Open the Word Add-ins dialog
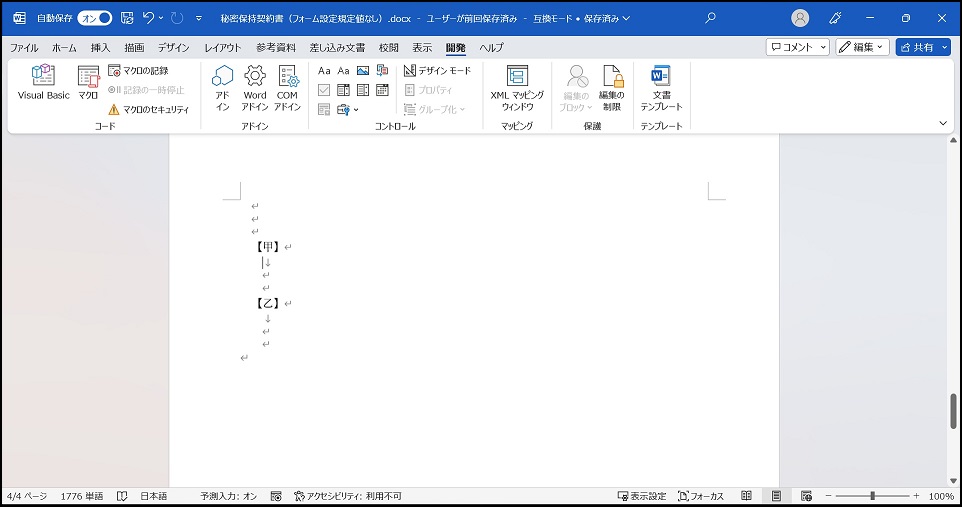962x507 pixels. click(x=255, y=88)
